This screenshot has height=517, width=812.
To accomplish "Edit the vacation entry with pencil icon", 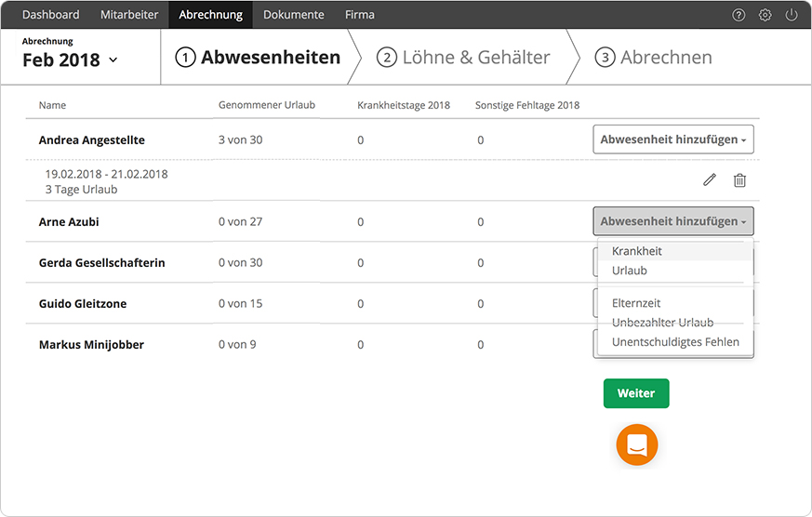I will [x=710, y=180].
